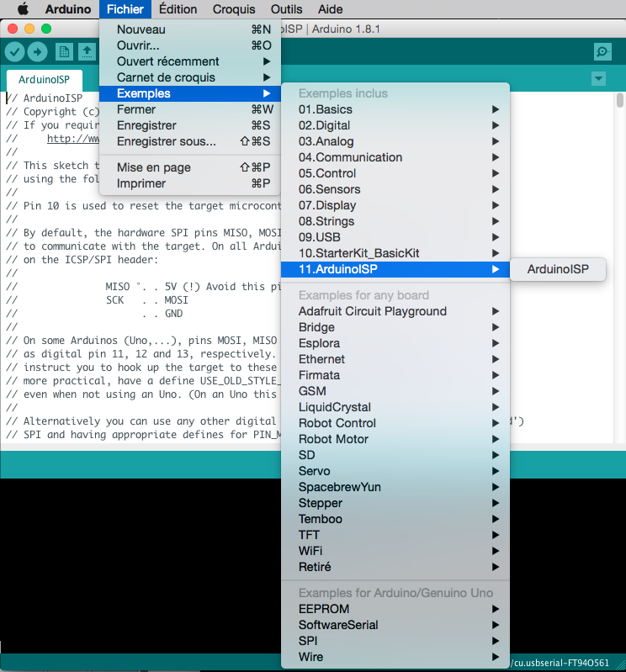The width and height of the screenshot is (626, 672).
Task: Open the tab options dropdown arrow
Action: point(598,79)
